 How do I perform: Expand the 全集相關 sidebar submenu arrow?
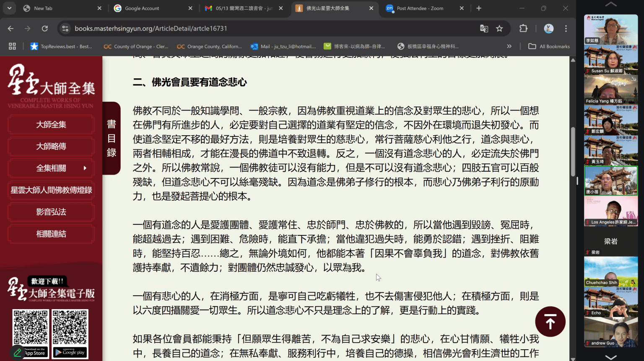click(86, 168)
